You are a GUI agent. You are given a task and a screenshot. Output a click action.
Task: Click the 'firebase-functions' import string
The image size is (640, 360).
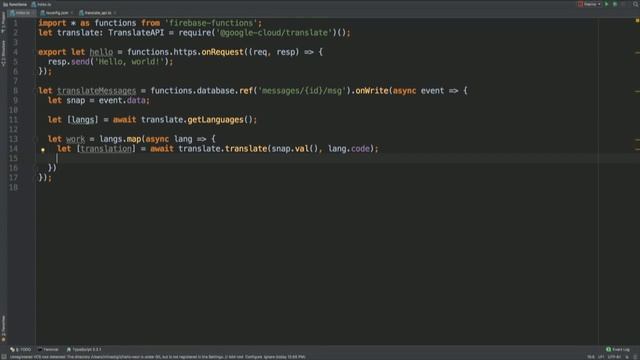click(211, 23)
